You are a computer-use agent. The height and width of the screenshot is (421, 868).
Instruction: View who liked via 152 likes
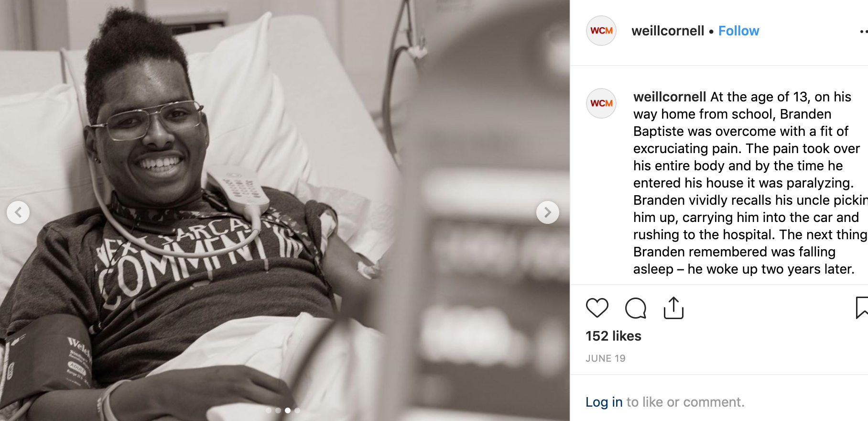point(613,336)
